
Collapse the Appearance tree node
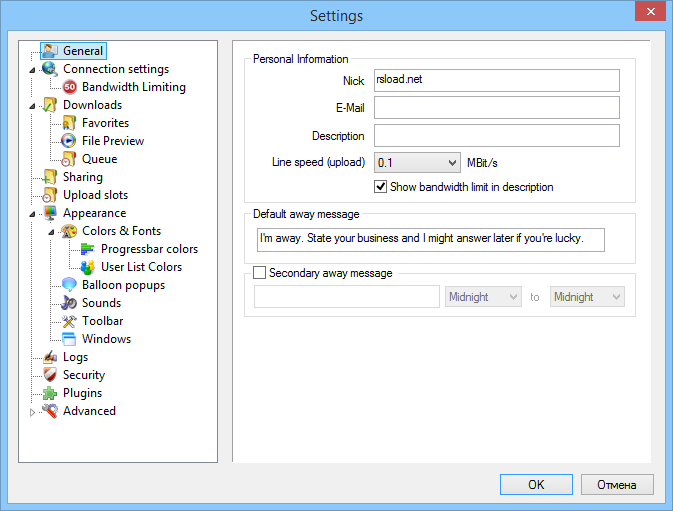pos(32,214)
